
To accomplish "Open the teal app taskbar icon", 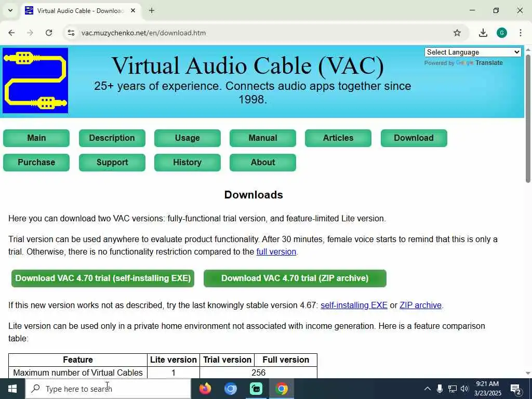I will 256,389.
